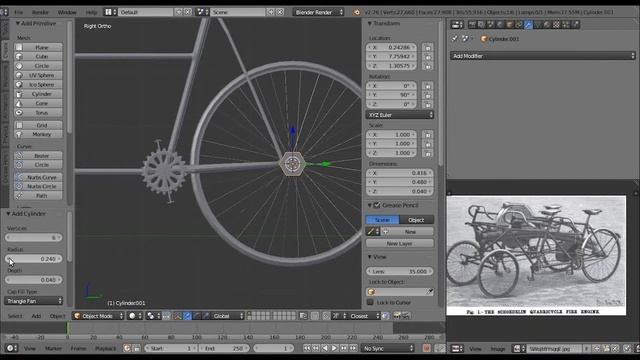The image size is (640, 360).
Task: Add a Torus primitive
Action: click(x=38, y=113)
